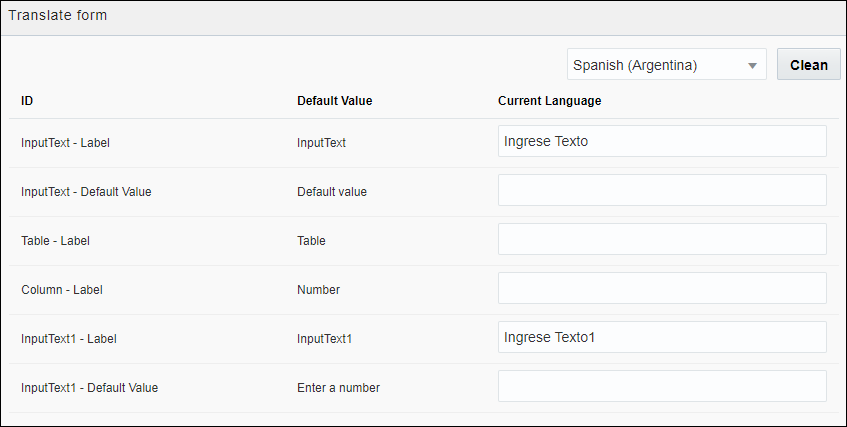
Task: Click the "Column - Label" row ID
Action: (61, 290)
